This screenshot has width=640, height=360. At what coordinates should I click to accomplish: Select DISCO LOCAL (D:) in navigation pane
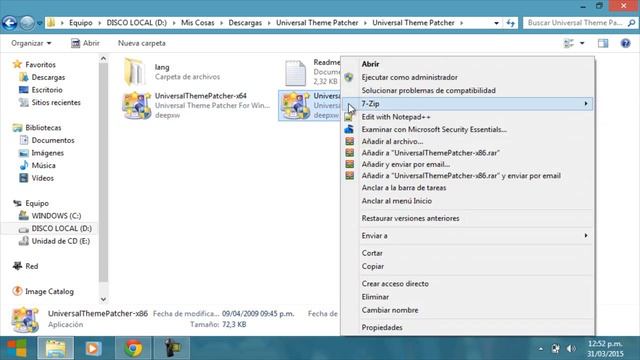(62, 229)
